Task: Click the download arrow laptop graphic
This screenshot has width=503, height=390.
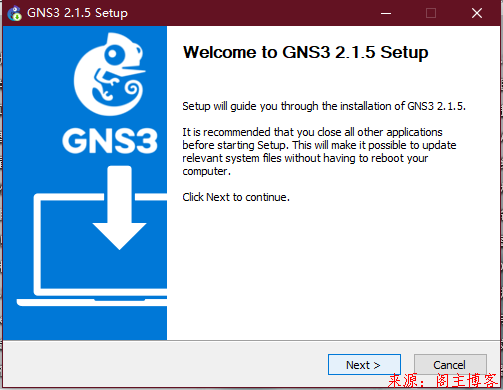Action: (92, 236)
